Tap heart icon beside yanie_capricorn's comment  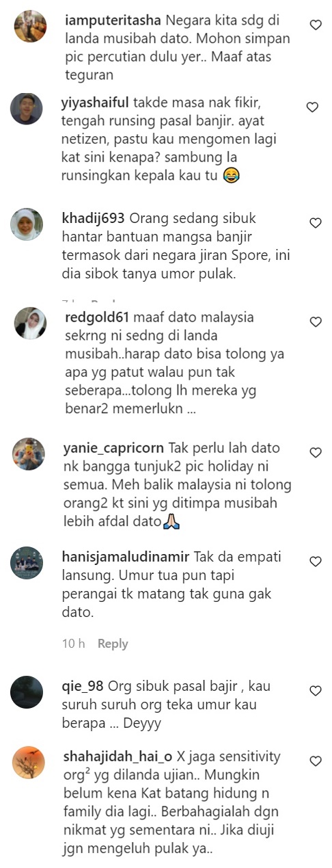coord(316,453)
